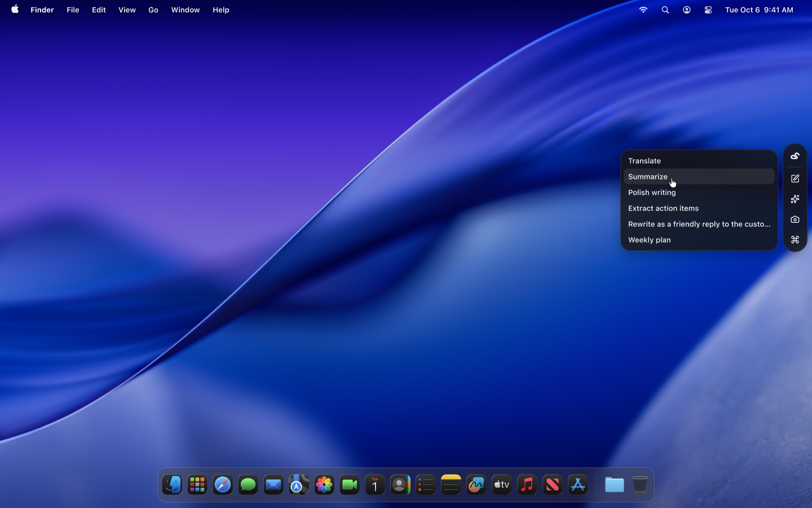Open Messages from the Dock
This screenshot has height=508, width=812.
[x=248, y=485]
